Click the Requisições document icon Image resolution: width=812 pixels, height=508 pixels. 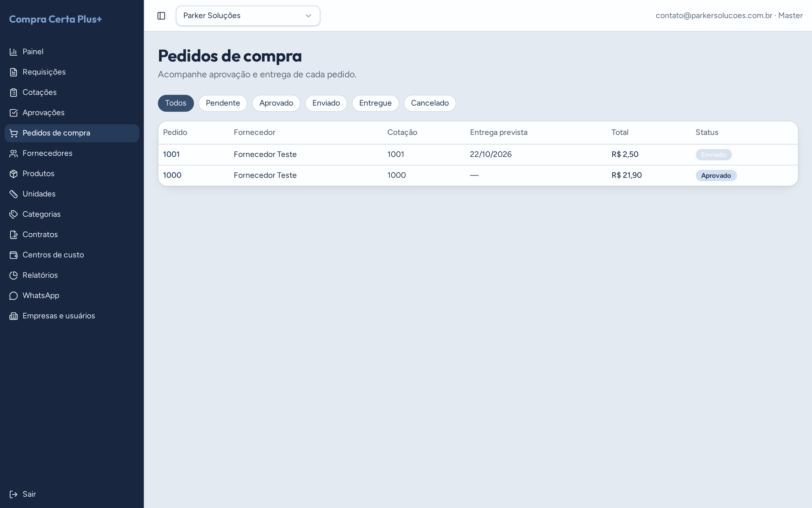[14, 72]
